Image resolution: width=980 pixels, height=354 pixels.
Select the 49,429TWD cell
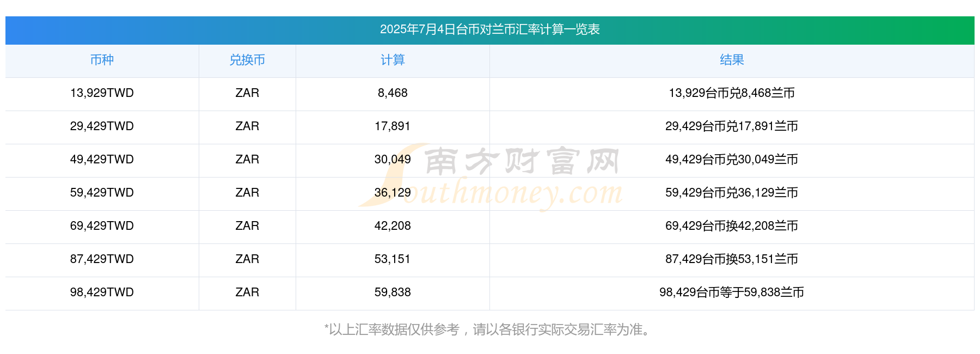102,160
